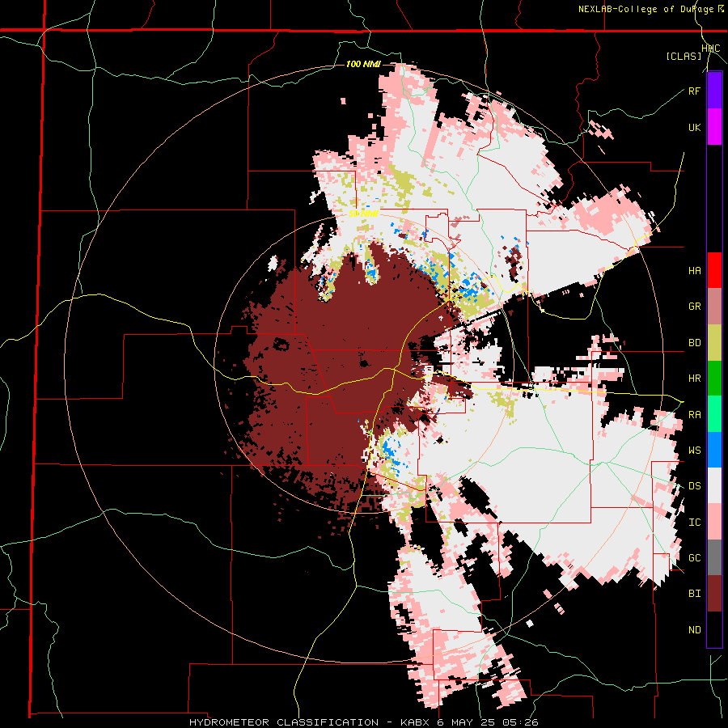Click the "HHC" legend header text
The width and height of the screenshot is (728, 728).
point(711,49)
